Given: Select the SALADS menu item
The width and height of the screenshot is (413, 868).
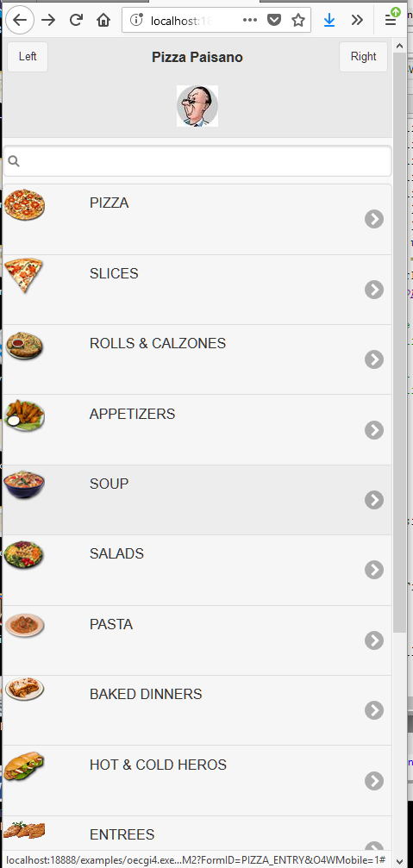Looking at the screenshot, I should [197, 570].
